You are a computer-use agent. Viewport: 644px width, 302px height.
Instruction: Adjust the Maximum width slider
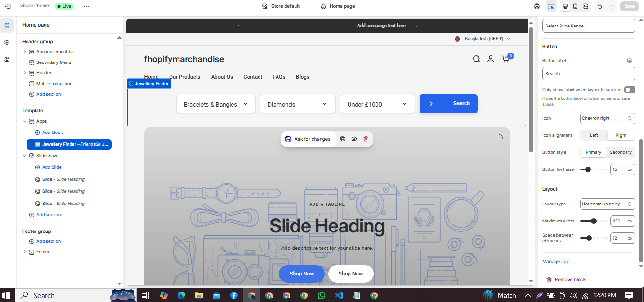[x=593, y=221]
